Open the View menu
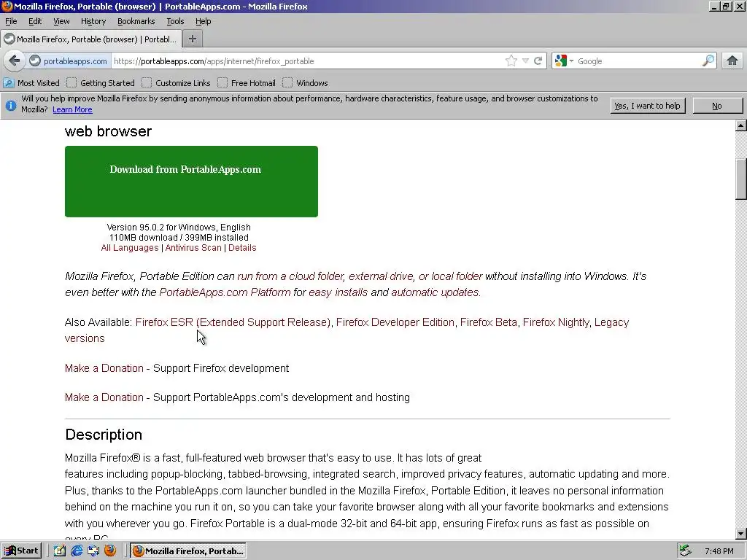The image size is (747, 560). [61, 21]
